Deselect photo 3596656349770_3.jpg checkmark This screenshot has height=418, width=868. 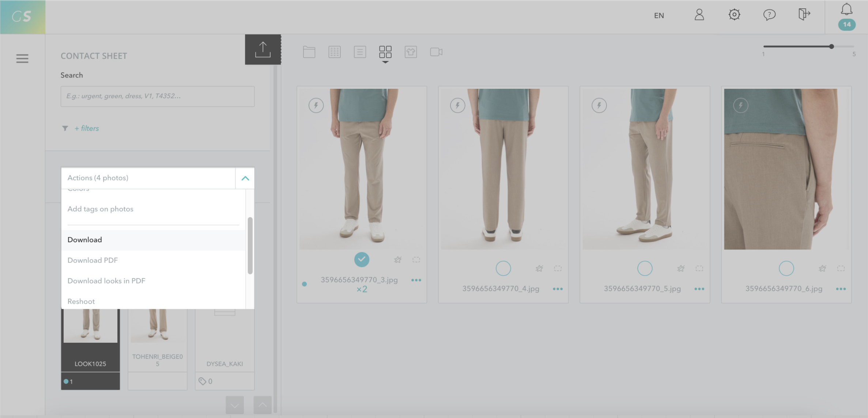[x=362, y=259]
